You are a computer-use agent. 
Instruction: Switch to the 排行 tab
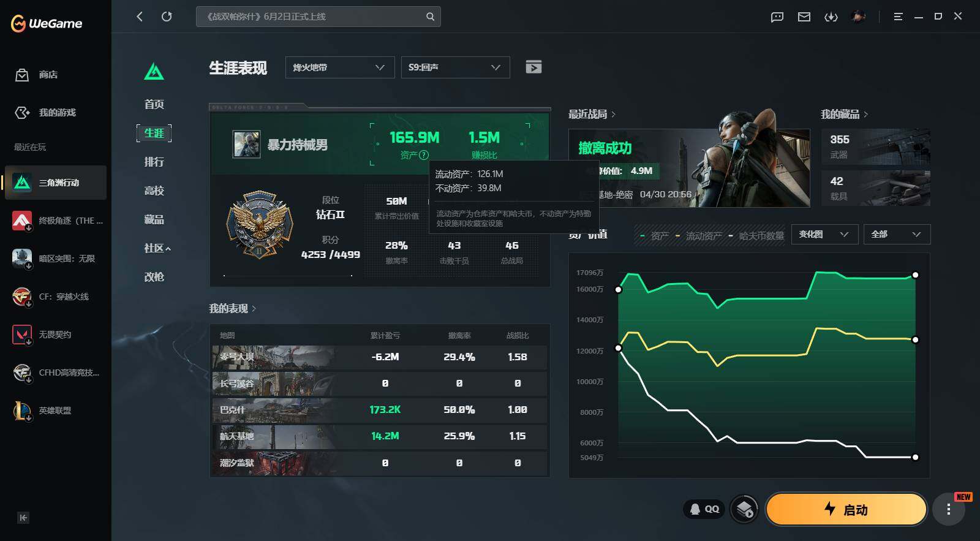[x=154, y=162]
